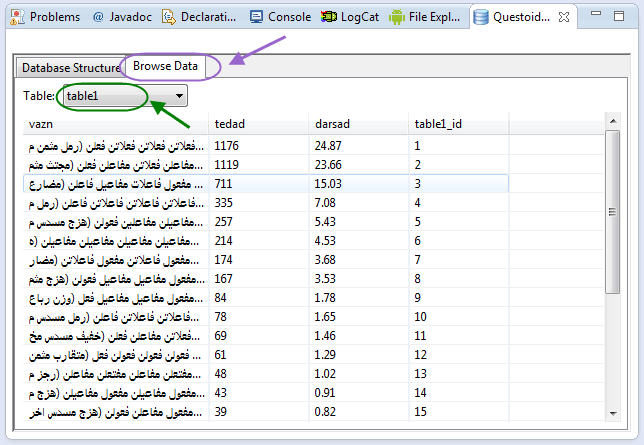Open the Table dropdown showing table1
Image resolution: width=644 pixels, height=445 pixels.
[x=126, y=96]
